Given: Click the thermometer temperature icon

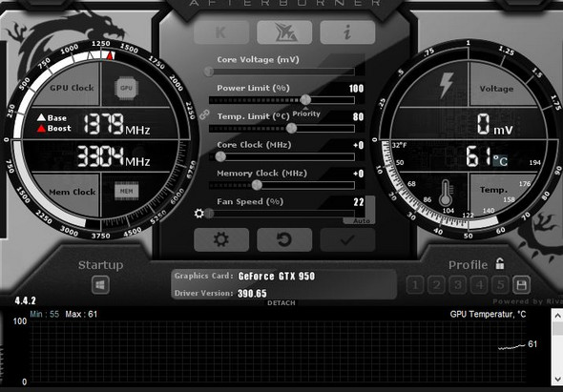Looking at the screenshot, I should coord(446,193).
